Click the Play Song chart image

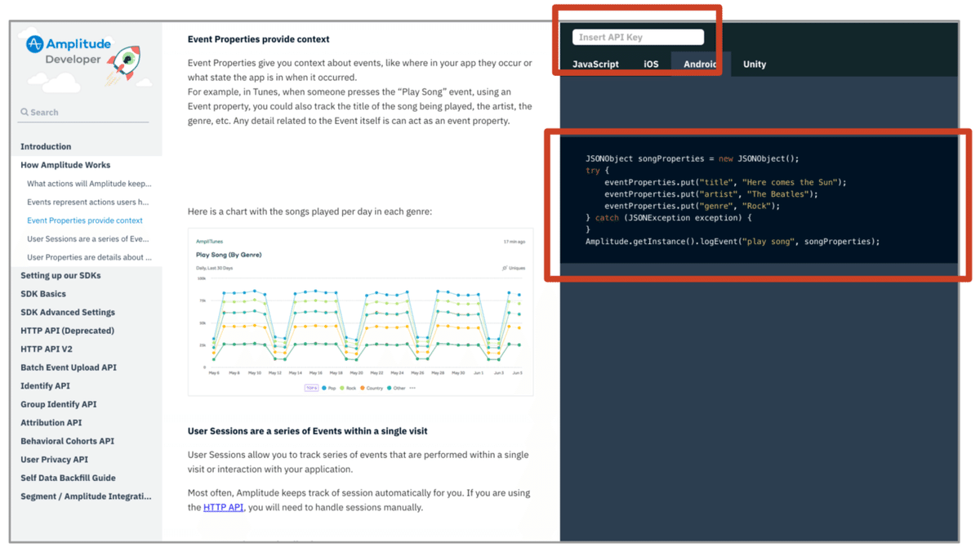(x=360, y=312)
